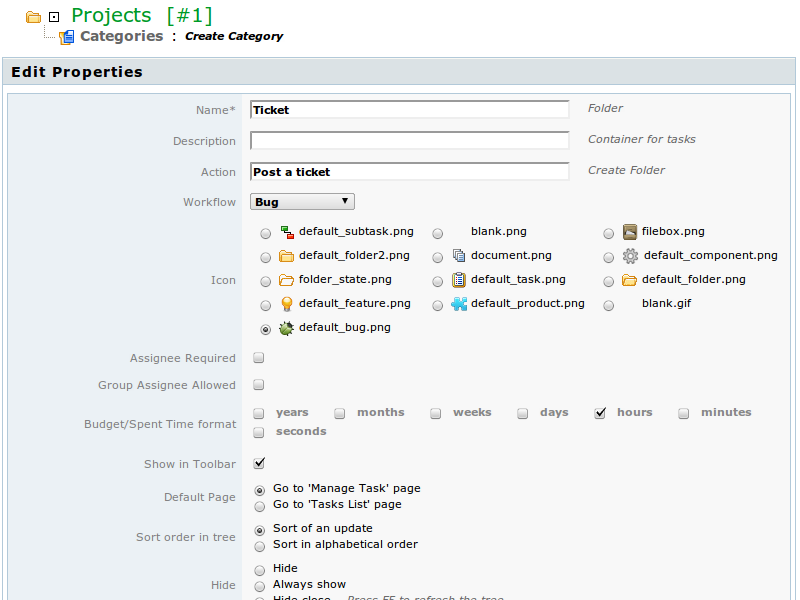Enable the Assignee Required checkbox

pos(259,358)
